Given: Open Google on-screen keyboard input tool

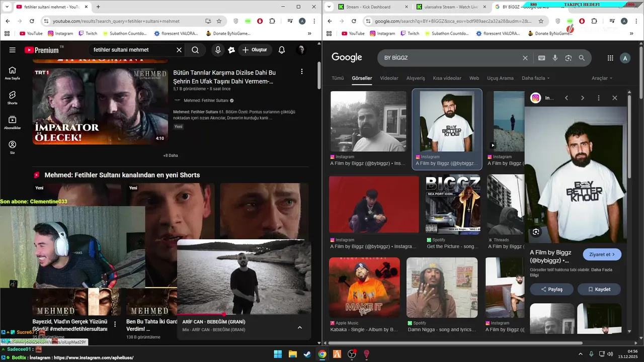Looking at the screenshot, I should tap(542, 58).
